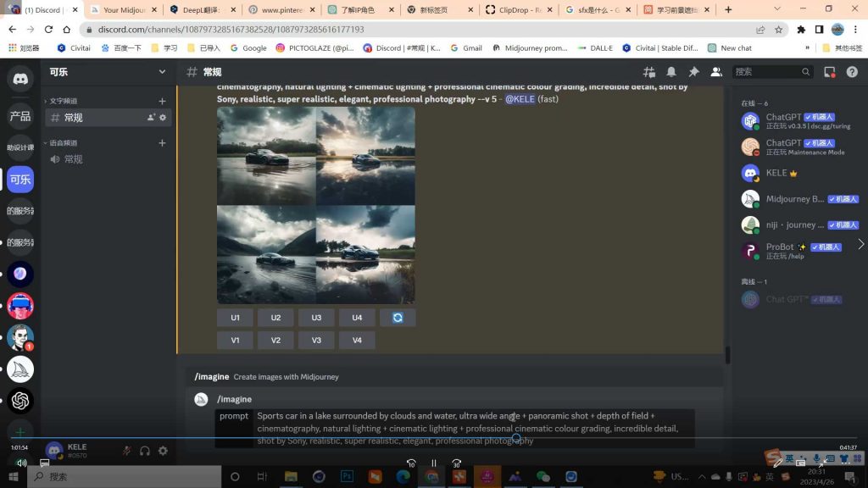868x488 pixels.
Task: Open the Threads icon in channel header
Action: (649, 72)
